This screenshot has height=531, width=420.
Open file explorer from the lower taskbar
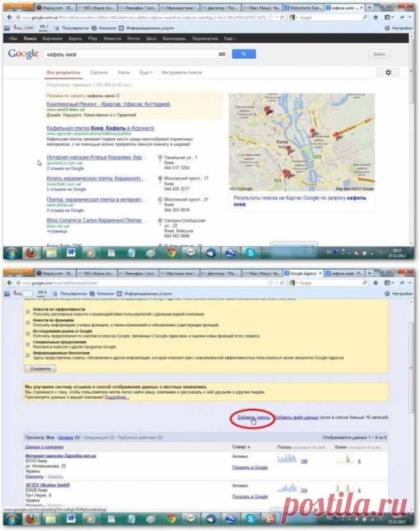tap(52, 518)
